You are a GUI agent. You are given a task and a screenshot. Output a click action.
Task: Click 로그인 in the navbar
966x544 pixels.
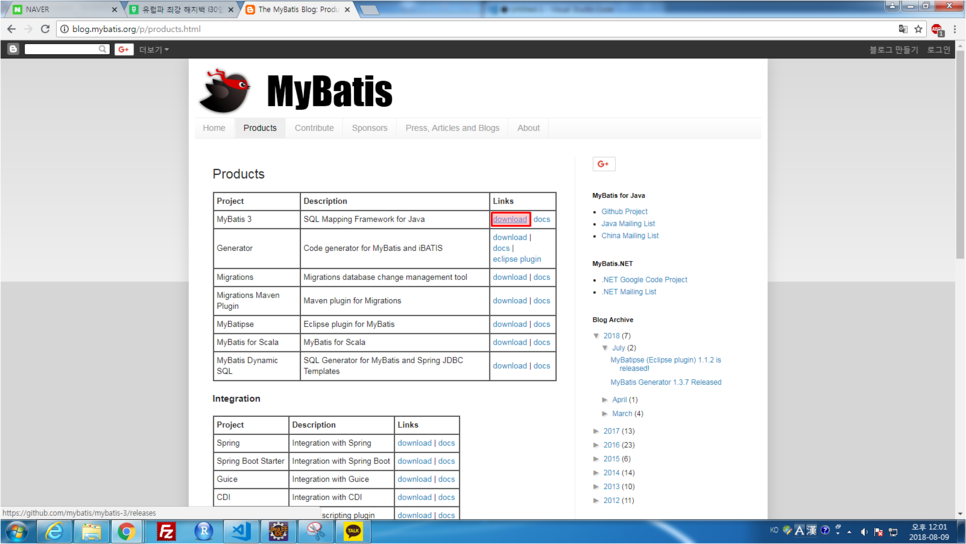(x=939, y=50)
